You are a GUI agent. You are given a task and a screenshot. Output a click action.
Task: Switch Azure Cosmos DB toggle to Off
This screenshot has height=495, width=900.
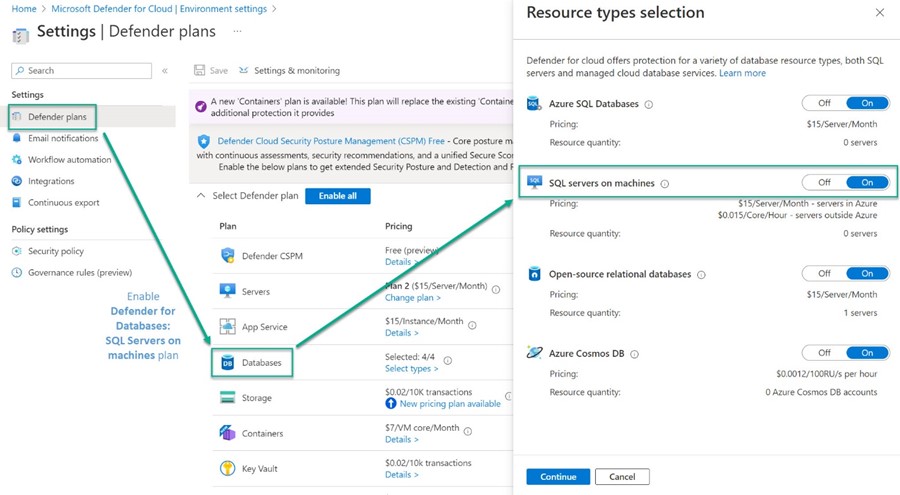(824, 353)
